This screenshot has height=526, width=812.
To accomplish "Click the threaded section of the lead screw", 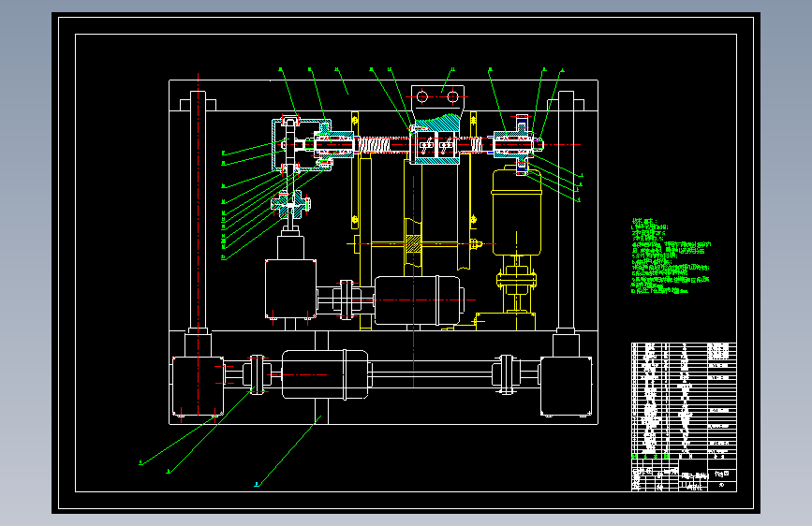I will click(x=382, y=144).
